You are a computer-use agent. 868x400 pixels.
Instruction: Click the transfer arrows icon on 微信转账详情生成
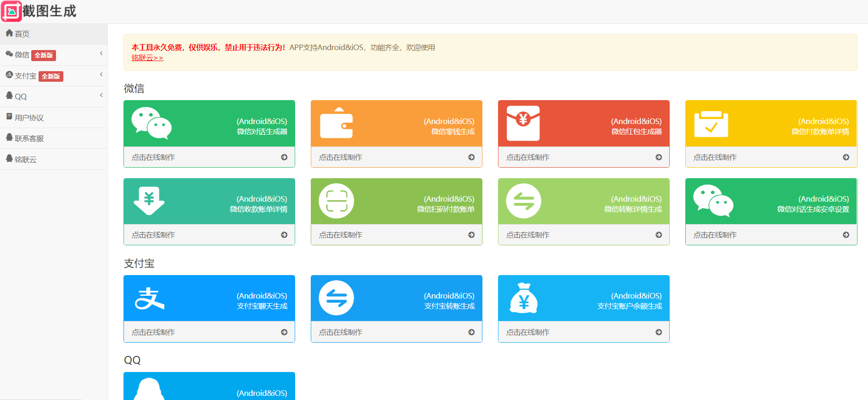click(x=524, y=201)
